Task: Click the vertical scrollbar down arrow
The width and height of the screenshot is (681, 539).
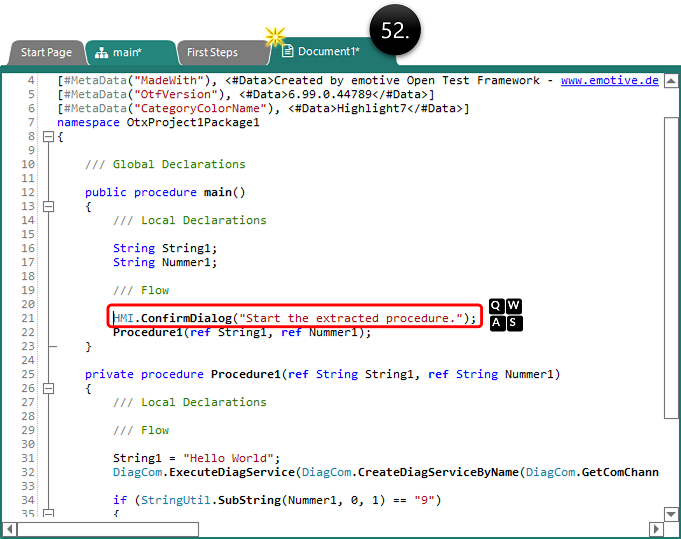Action: click(x=671, y=514)
